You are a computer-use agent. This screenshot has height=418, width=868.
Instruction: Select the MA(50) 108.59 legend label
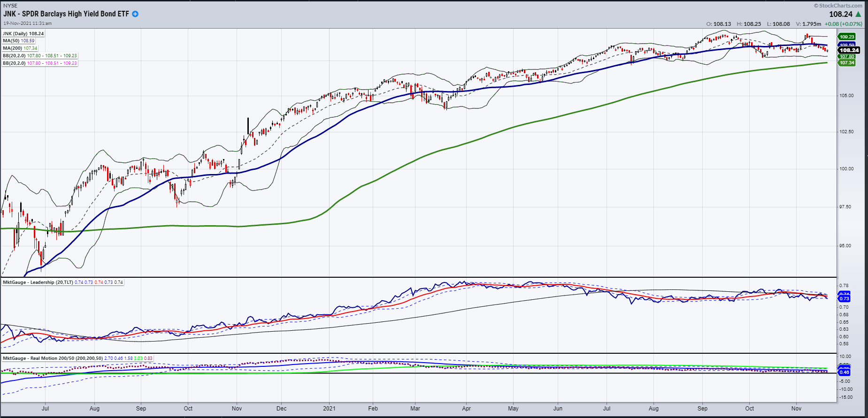pos(19,41)
